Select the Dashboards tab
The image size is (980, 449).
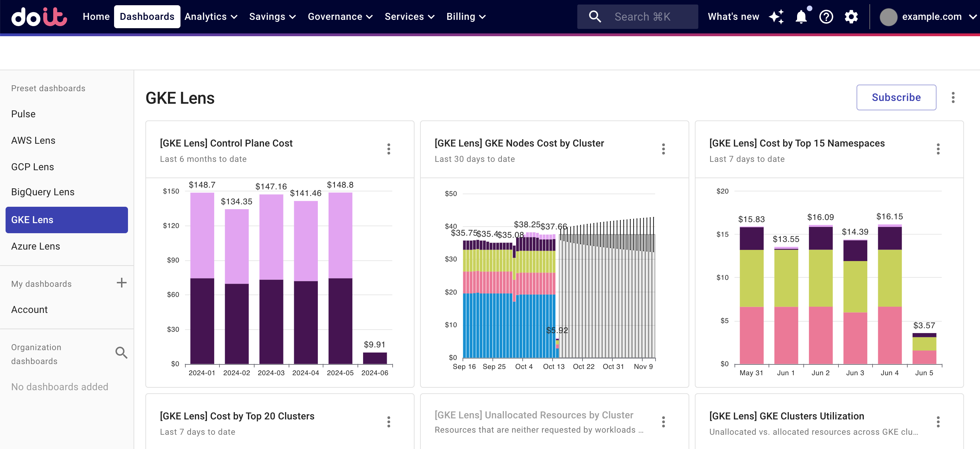[147, 17]
